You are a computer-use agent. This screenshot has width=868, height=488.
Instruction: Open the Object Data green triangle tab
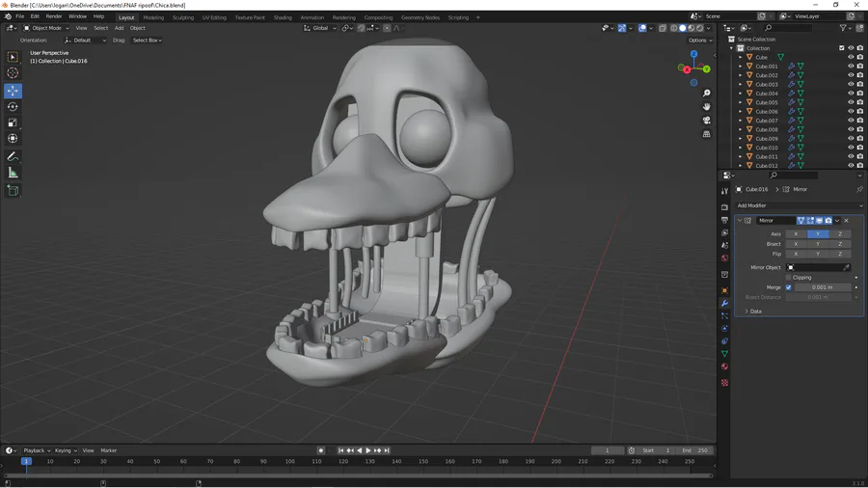pos(724,354)
